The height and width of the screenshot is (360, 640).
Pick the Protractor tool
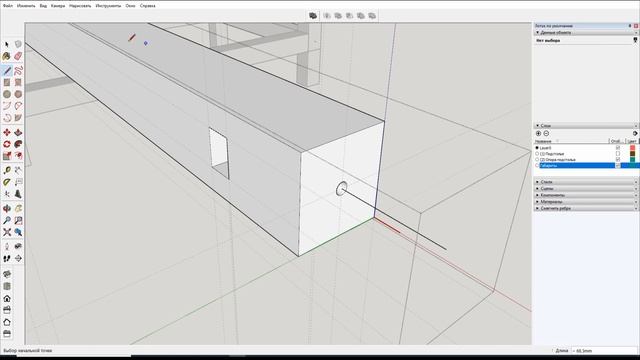tap(7, 182)
